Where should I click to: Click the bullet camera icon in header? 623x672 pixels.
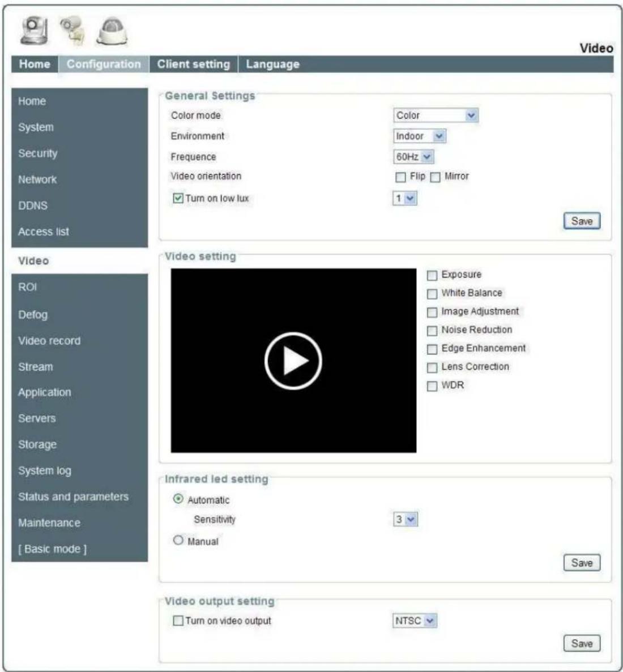tap(73, 31)
